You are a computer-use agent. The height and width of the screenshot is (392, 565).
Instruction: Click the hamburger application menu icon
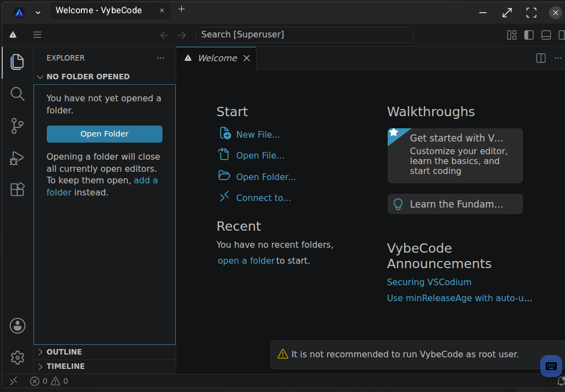click(x=37, y=35)
